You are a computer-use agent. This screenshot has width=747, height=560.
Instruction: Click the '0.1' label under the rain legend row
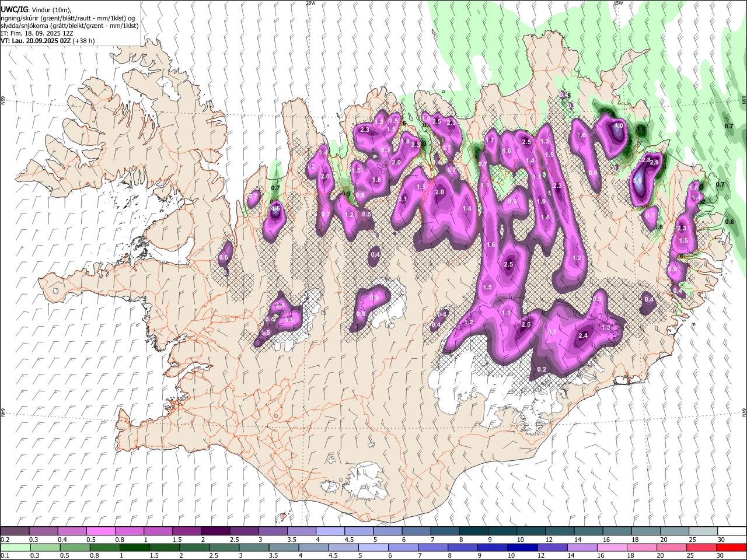click(x=5, y=556)
